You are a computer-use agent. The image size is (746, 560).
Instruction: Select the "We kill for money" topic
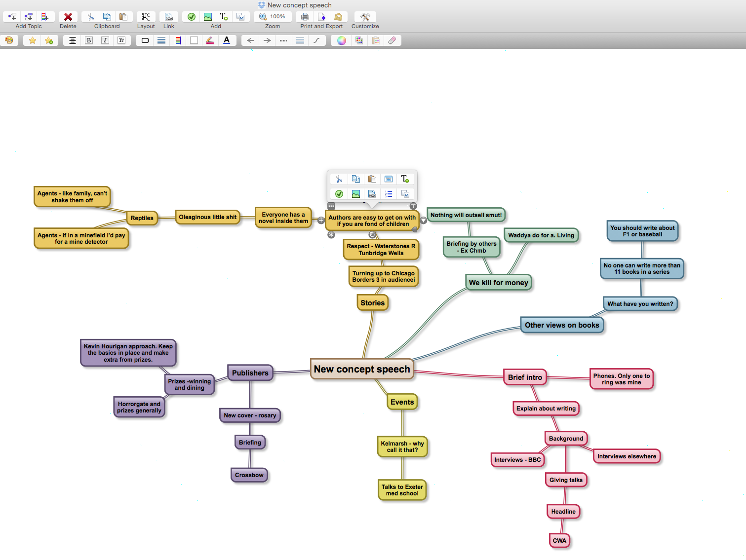498,283
